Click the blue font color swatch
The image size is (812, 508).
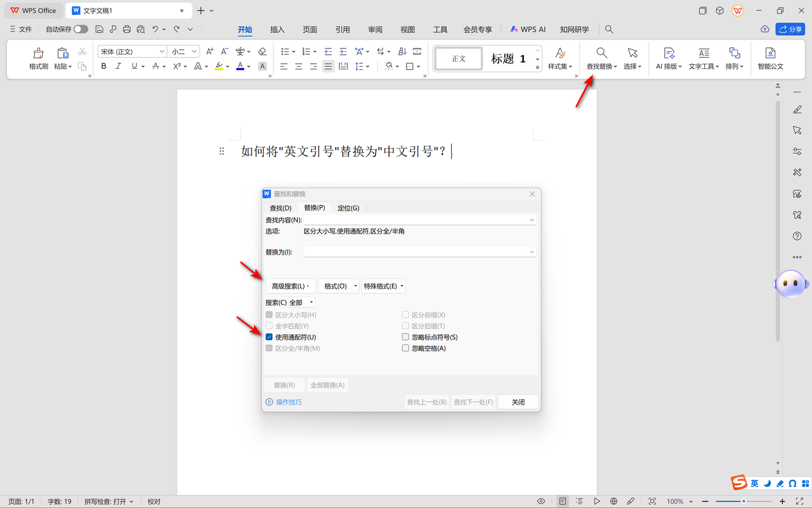[x=241, y=67]
